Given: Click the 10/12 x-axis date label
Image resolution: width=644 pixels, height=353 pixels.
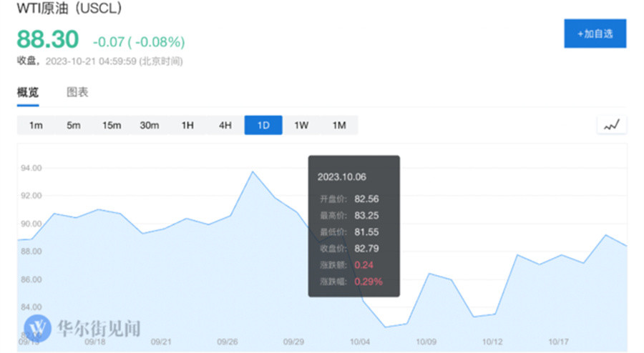Looking at the screenshot, I should point(492,342).
